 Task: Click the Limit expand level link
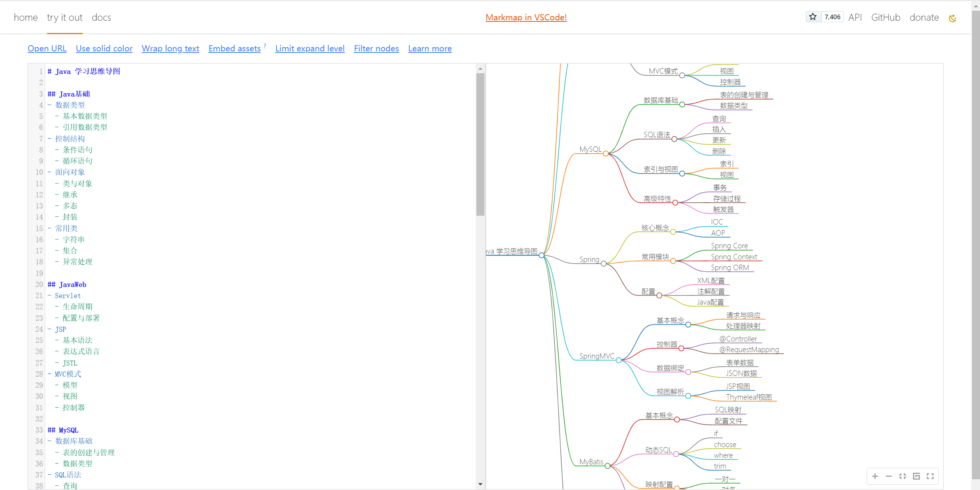(310, 49)
